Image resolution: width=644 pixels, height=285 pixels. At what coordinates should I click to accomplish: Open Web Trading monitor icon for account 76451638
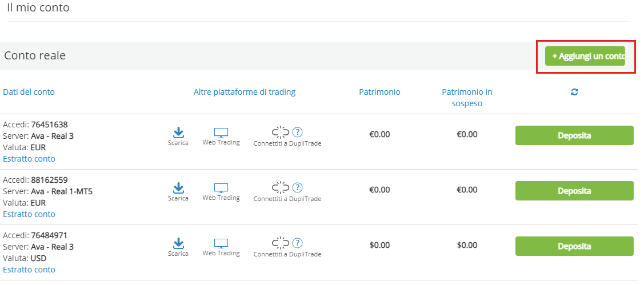221,133
